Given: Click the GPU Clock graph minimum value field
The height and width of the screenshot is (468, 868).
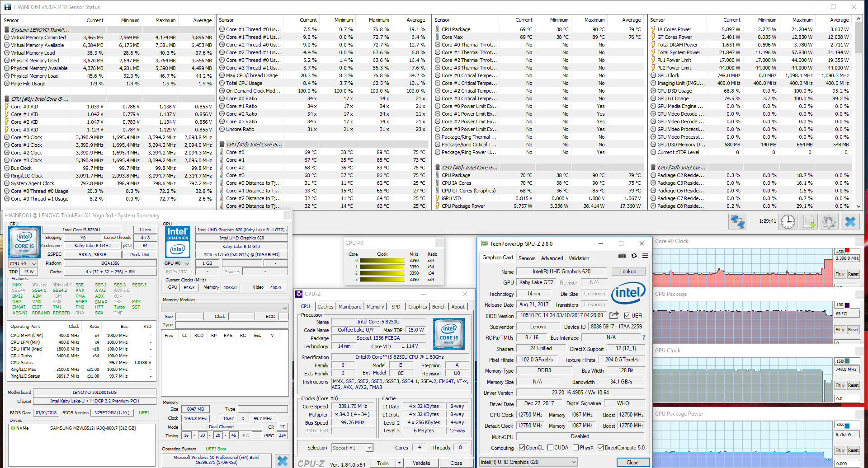Looking at the screenshot, I should pos(847,399).
